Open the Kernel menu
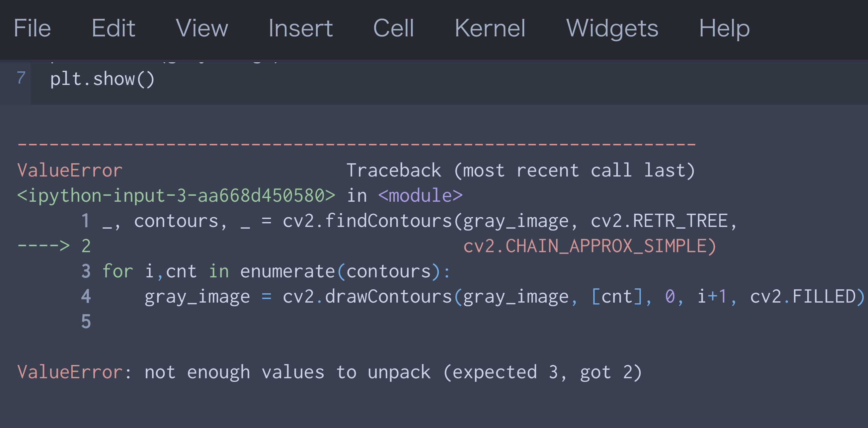The width and height of the screenshot is (868, 428). (x=490, y=28)
